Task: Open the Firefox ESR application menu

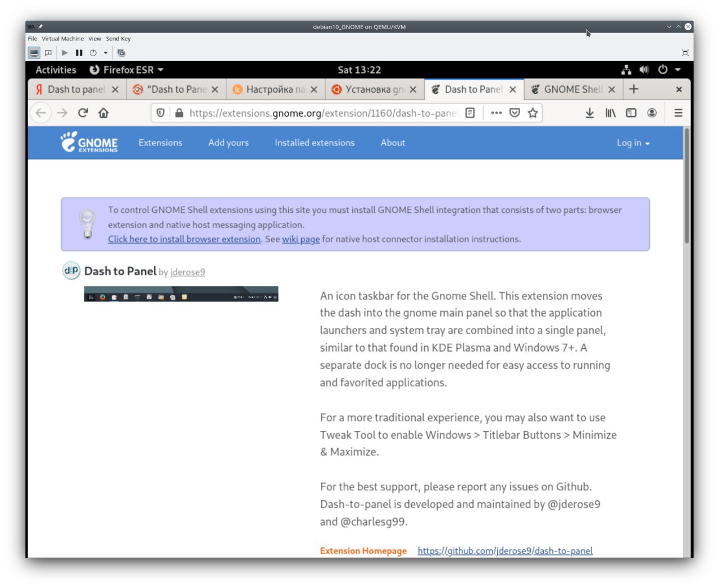Action: coord(126,70)
